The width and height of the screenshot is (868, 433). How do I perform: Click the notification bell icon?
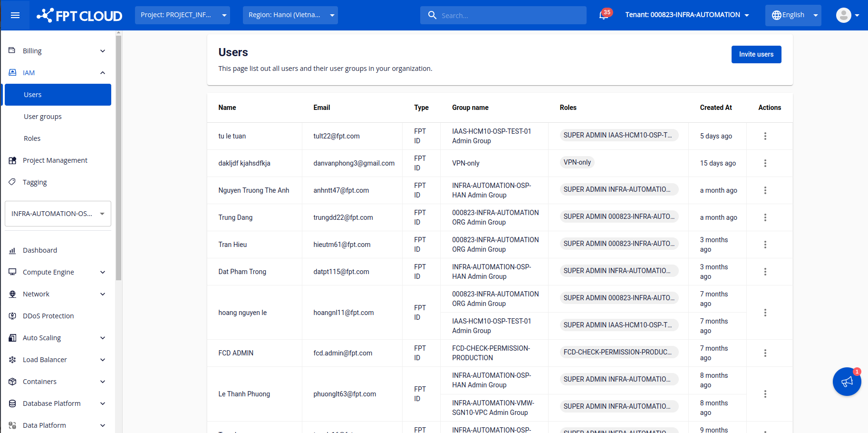click(604, 15)
